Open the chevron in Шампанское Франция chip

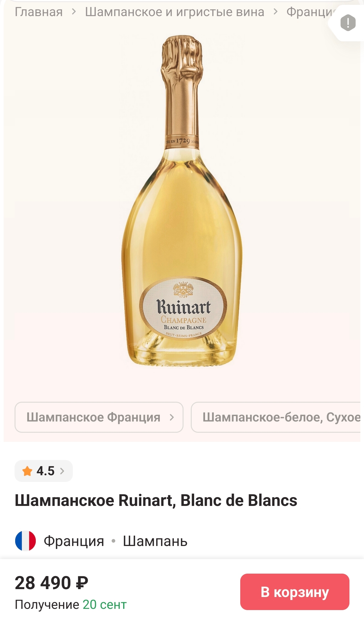[x=172, y=417]
